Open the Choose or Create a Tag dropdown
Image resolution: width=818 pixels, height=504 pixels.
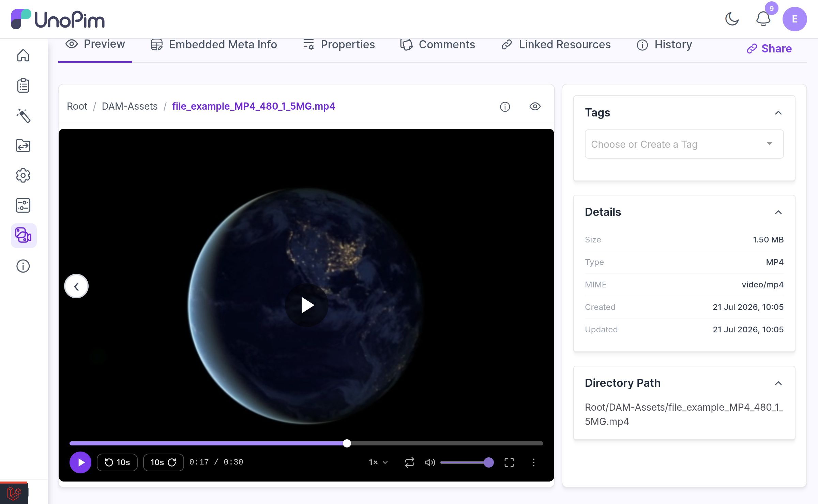[x=684, y=144]
